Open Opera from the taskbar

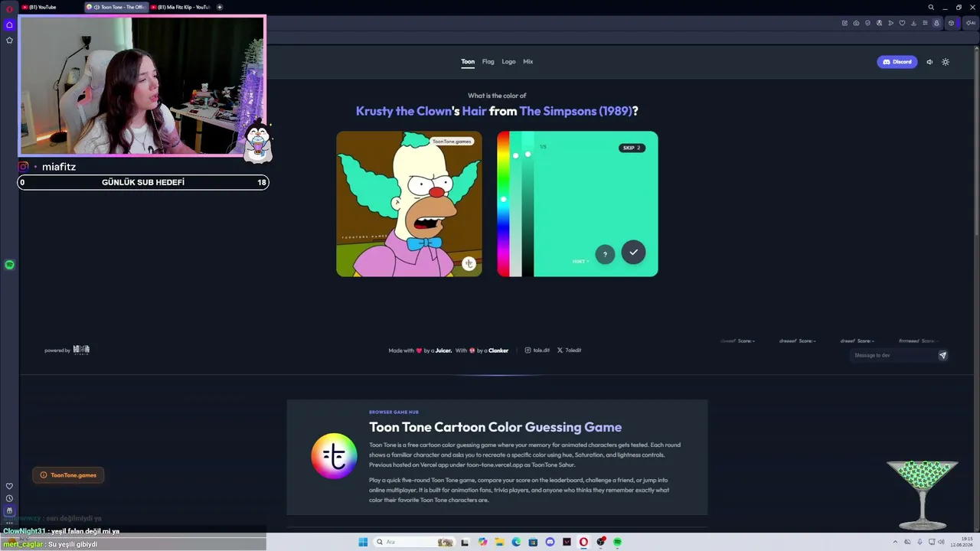coord(583,542)
